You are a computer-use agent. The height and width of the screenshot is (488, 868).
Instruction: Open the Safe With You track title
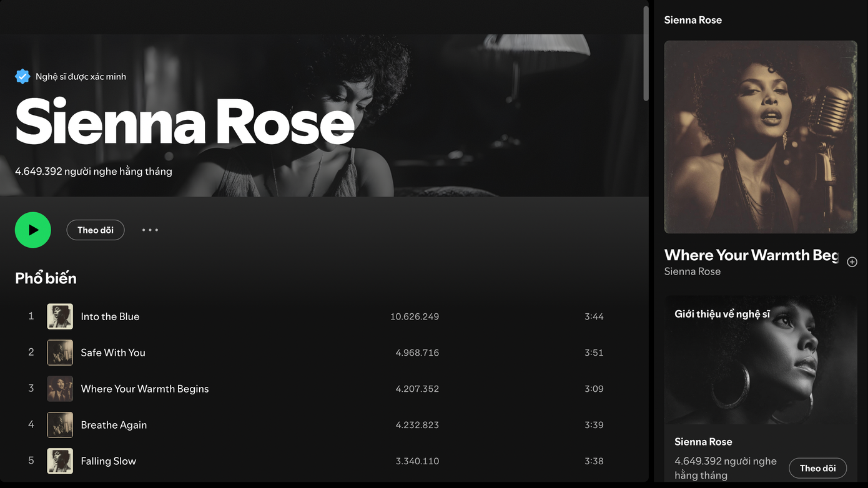113,353
